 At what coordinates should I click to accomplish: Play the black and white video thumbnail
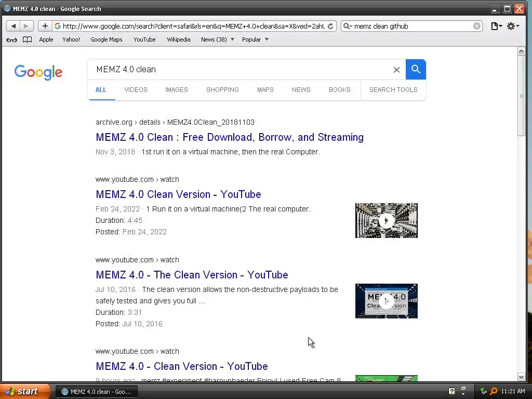coord(387,220)
